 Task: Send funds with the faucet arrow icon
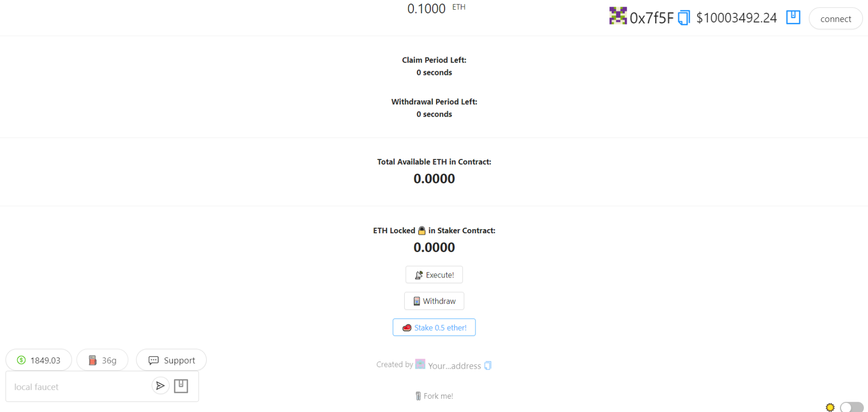pyautogui.click(x=160, y=386)
